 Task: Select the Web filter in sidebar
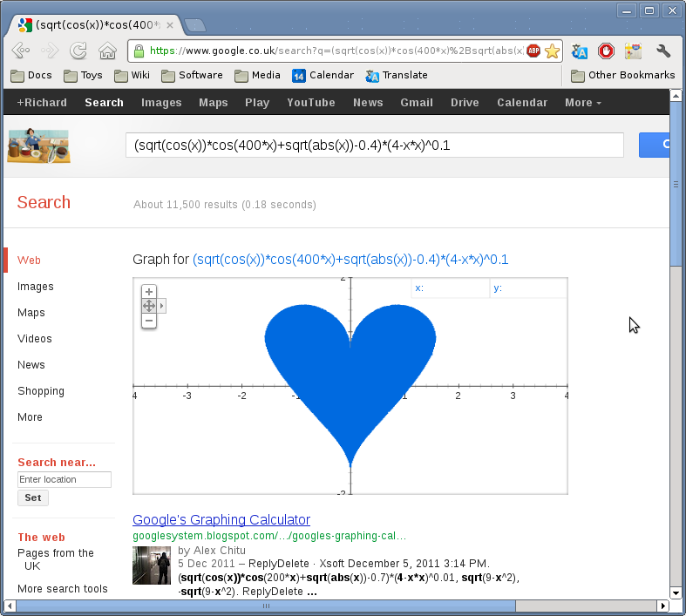point(29,261)
